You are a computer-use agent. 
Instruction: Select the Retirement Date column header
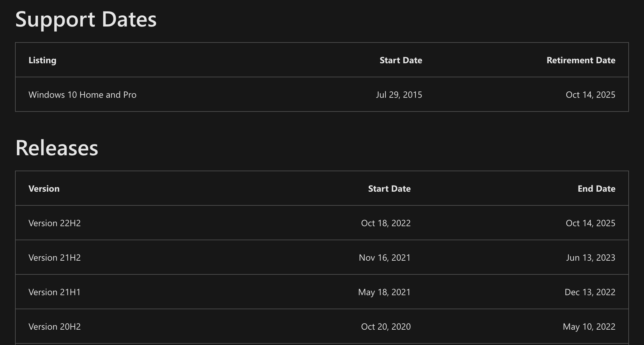(x=581, y=60)
